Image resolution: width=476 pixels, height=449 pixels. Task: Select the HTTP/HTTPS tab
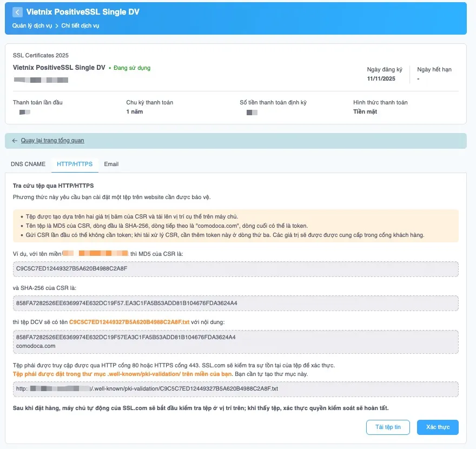[75, 164]
